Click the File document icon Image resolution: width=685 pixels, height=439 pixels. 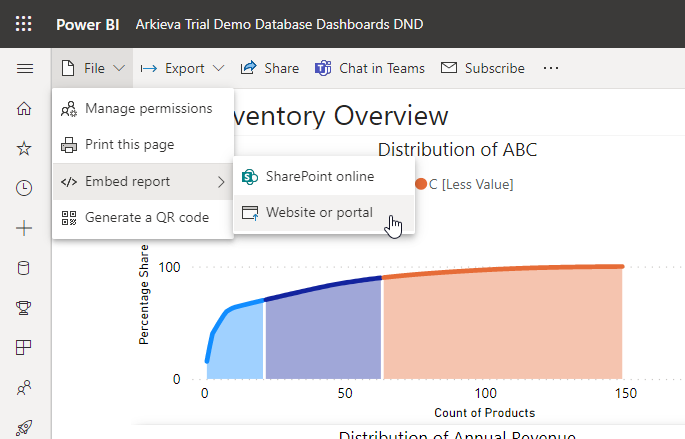click(x=68, y=68)
